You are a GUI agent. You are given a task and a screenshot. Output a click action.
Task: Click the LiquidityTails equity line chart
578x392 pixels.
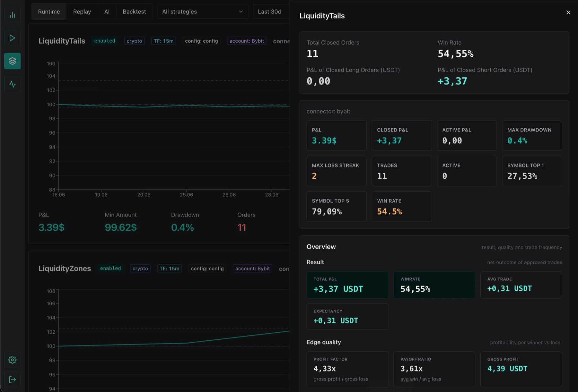(x=173, y=126)
